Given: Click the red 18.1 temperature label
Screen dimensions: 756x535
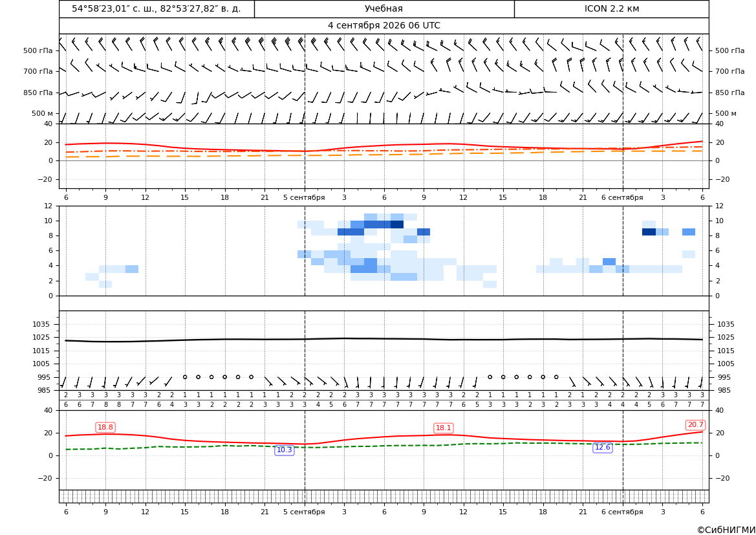Looking at the screenshot, I should (443, 428).
